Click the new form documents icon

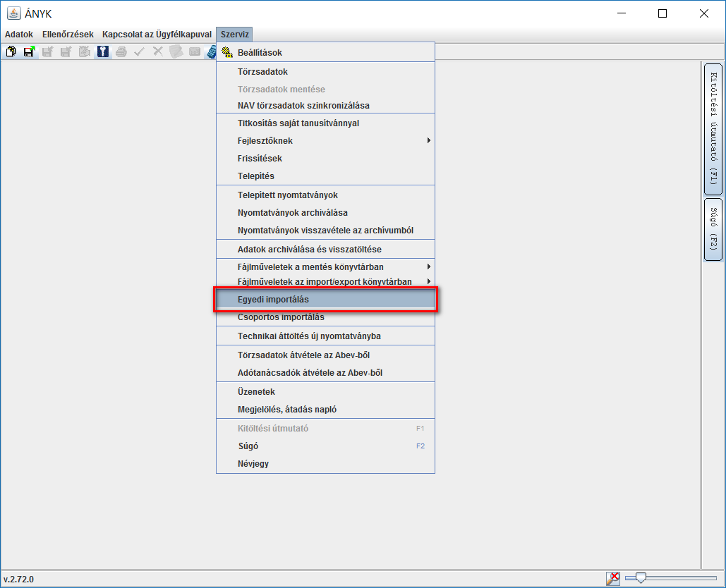coord(11,51)
